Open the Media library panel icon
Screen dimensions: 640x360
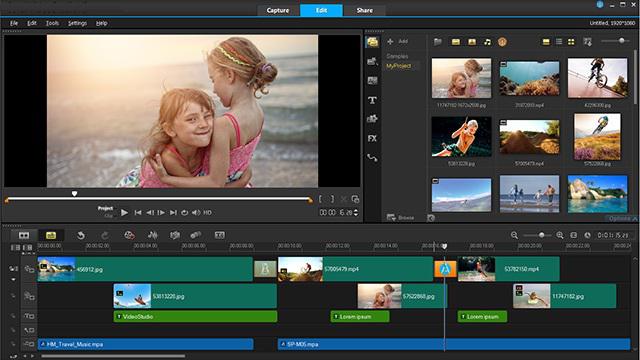click(x=372, y=42)
